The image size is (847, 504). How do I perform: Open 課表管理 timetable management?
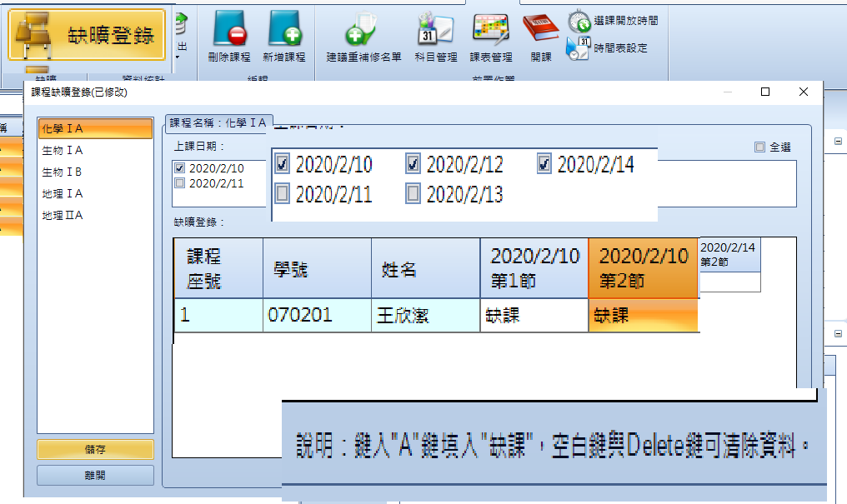point(490,37)
